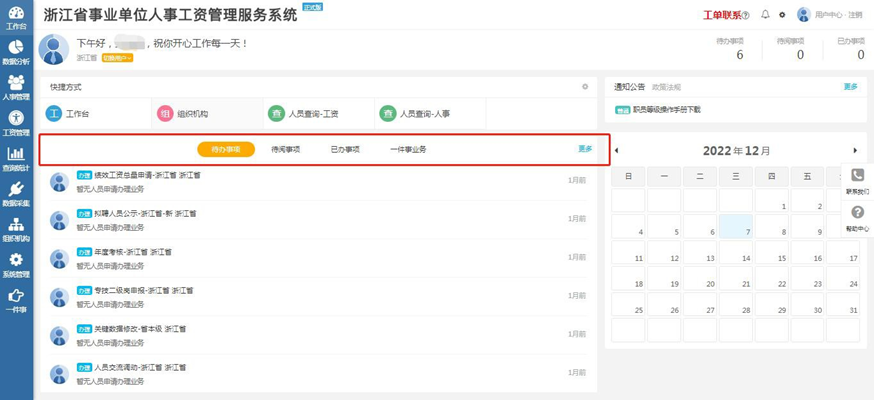Go to next month in calendar
The image size is (874, 400).
855,150
